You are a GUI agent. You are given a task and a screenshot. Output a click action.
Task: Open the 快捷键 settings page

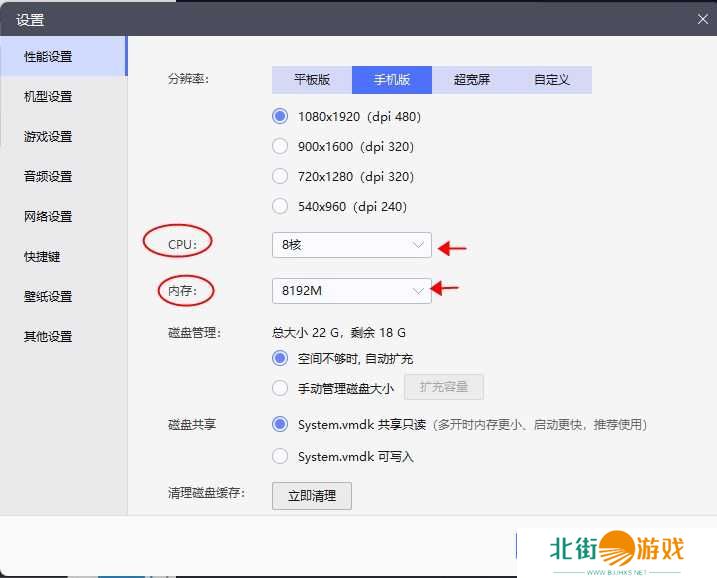pos(42,257)
